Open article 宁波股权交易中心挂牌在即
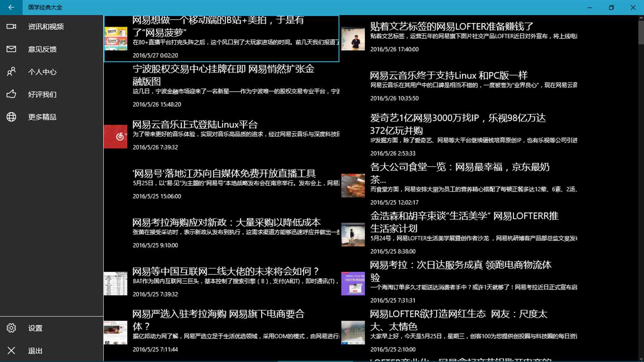 click(221, 87)
